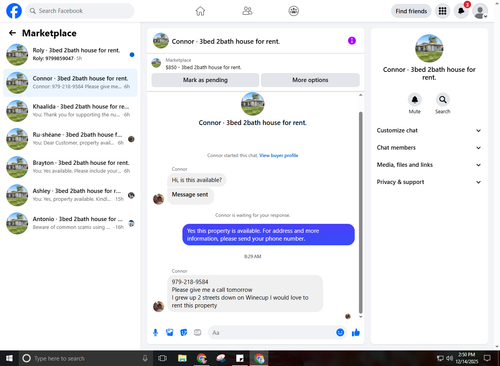Click the Windows Type here to search box
Screen dimensions: 500x366
(x=85, y=358)
